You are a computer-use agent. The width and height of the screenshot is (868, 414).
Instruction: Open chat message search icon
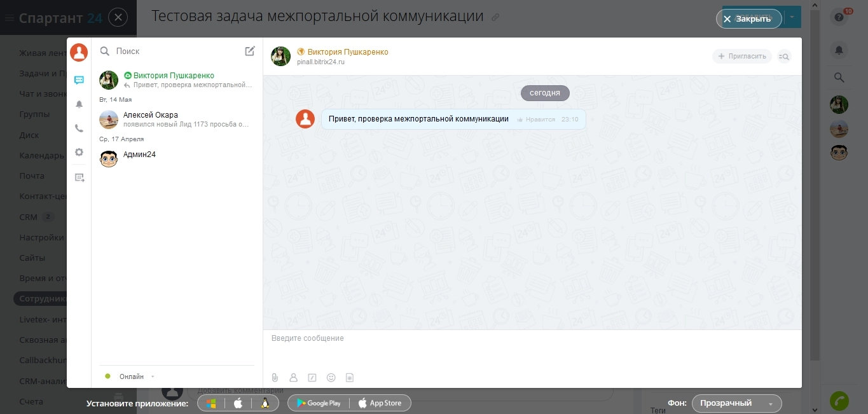click(785, 57)
